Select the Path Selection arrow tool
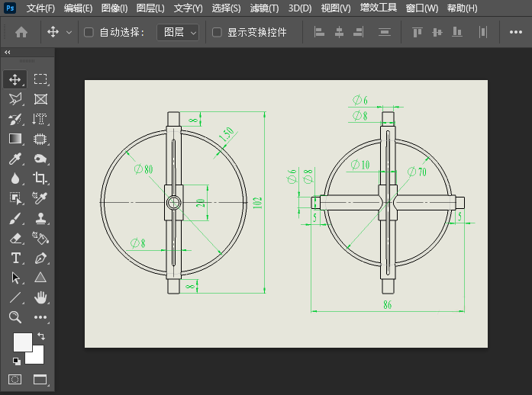Viewport: 532px width, 395px height. 15,278
